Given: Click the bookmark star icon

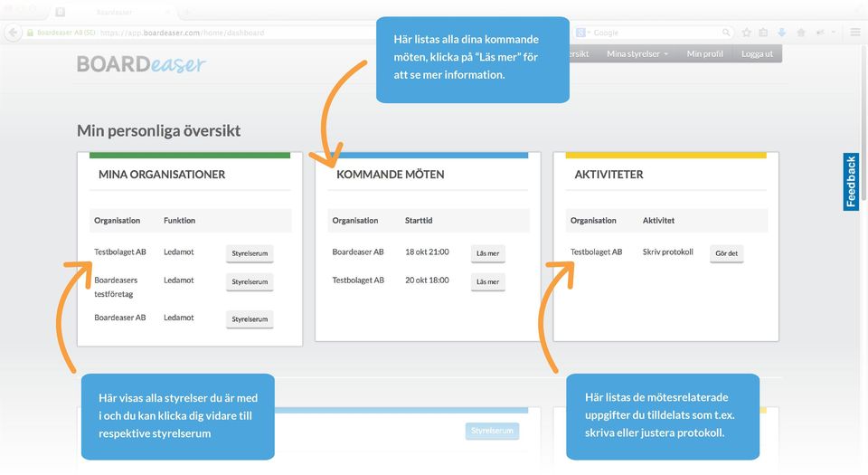Looking at the screenshot, I should pyautogui.click(x=747, y=33).
